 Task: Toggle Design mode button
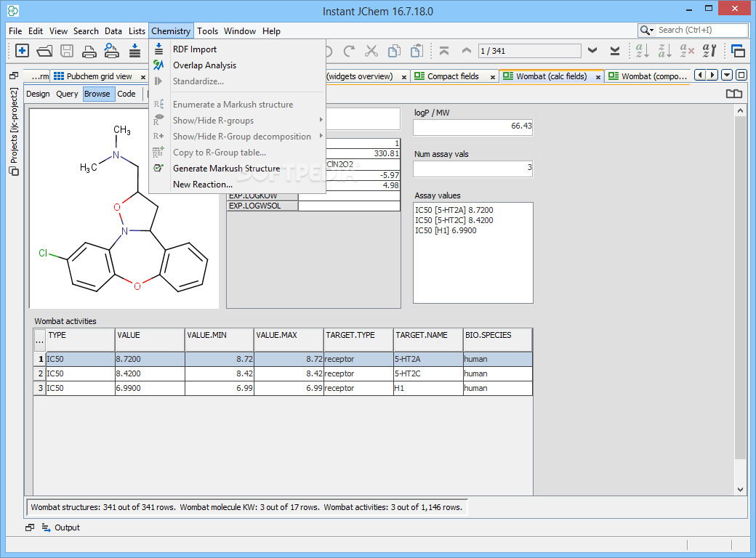coord(38,94)
